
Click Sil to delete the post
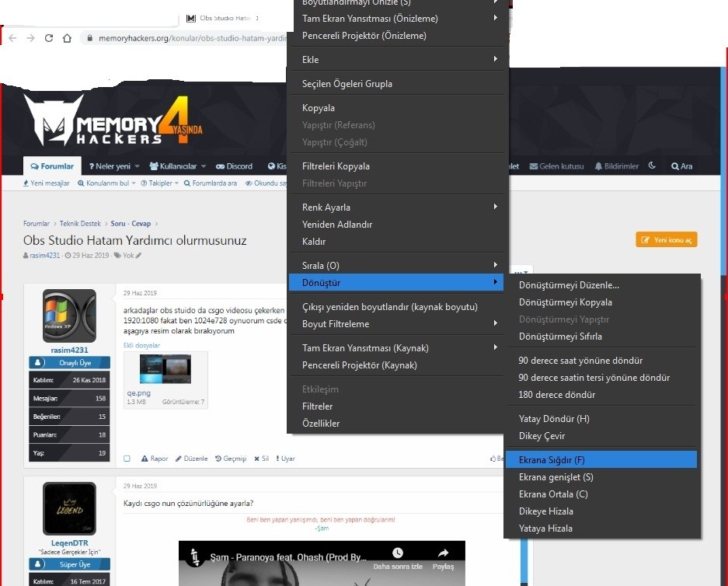click(x=261, y=459)
